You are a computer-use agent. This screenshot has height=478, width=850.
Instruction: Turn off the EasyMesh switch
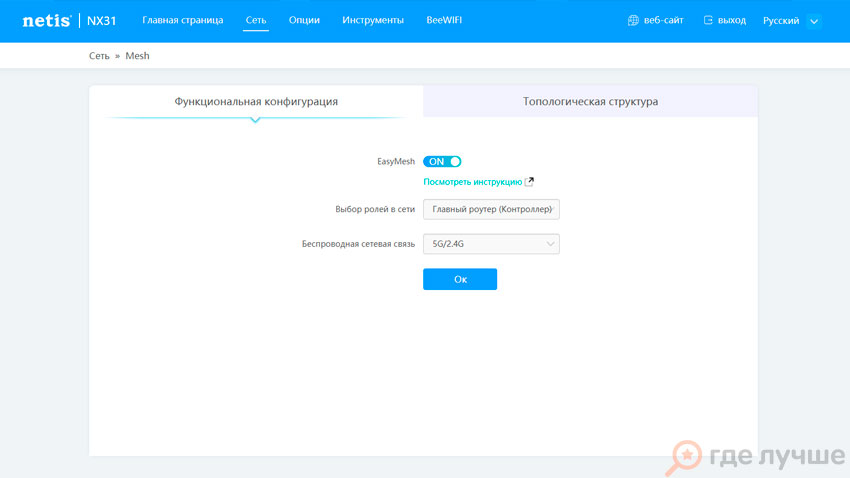442,161
